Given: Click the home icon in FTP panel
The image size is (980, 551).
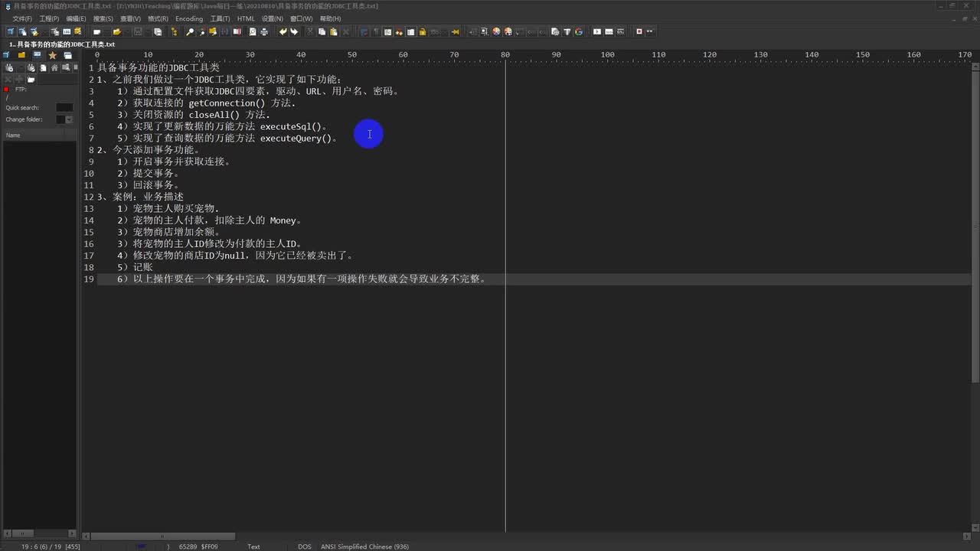Looking at the screenshot, I should [54, 68].
